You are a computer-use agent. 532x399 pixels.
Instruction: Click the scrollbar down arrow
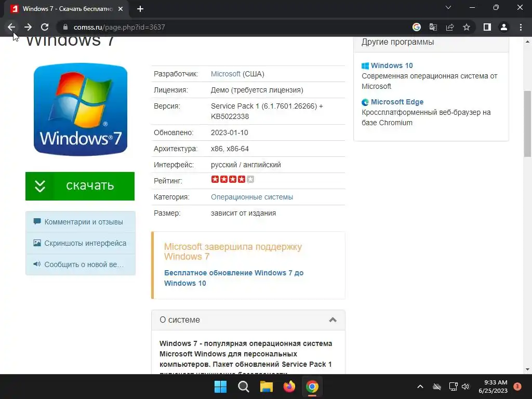pyautogui.click(x=527, y=369)
